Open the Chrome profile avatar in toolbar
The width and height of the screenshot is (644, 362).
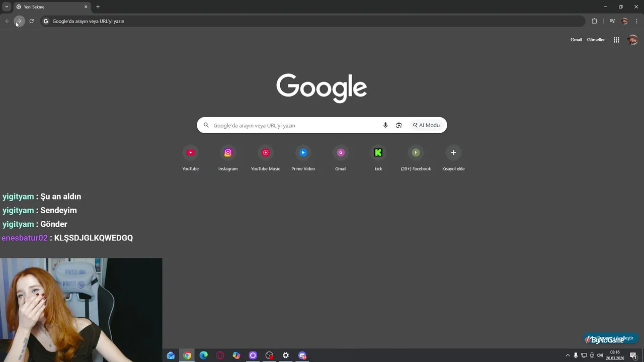624,21
